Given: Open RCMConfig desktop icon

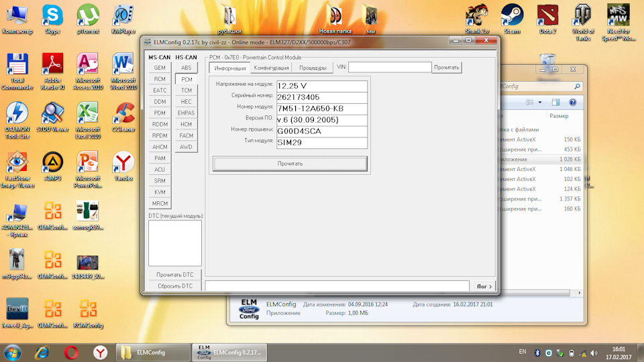Looking at the screenshot, I should click(88, 314).
